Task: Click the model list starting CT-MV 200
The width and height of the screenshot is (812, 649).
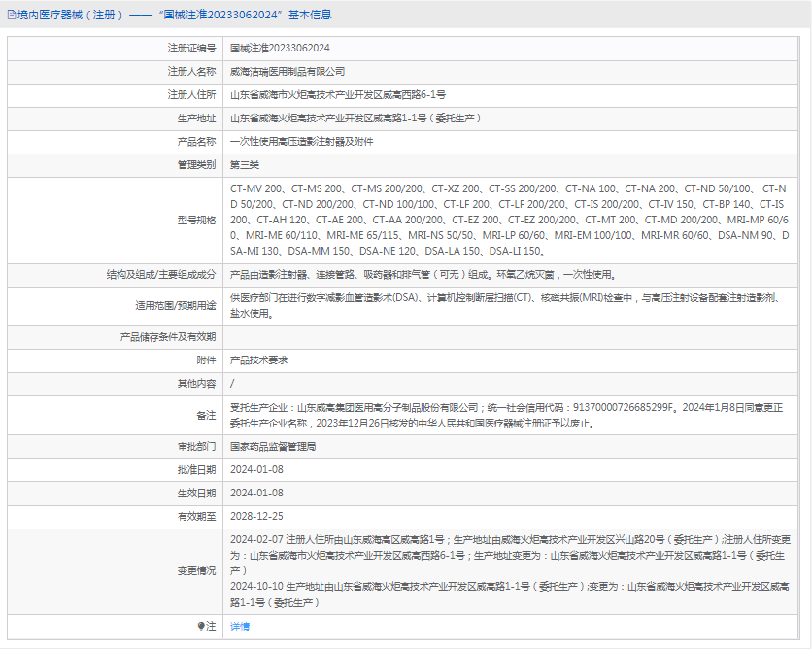Action: (510, 220)
